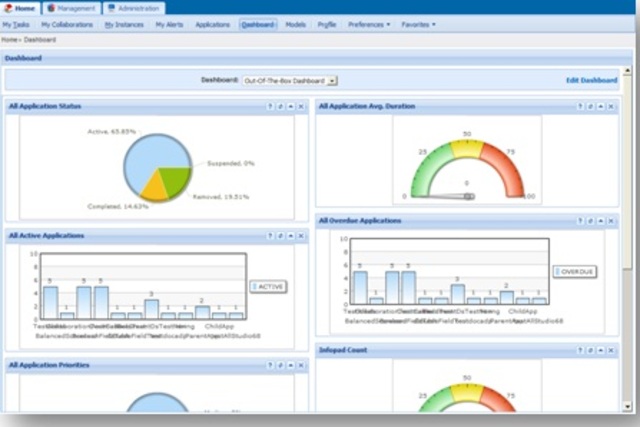Click the All Overdue Applications panel title
This screenshot has width=640, height=427.
360,220
